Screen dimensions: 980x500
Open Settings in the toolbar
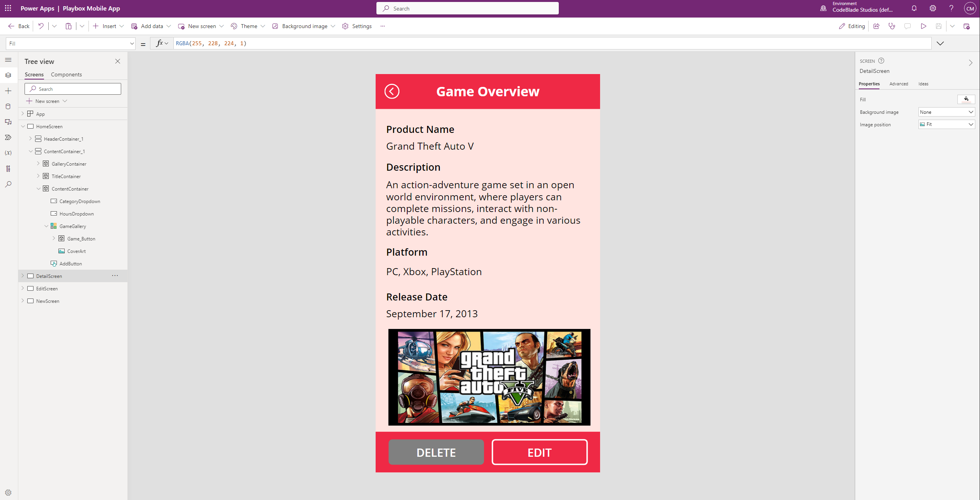point(357,26)
